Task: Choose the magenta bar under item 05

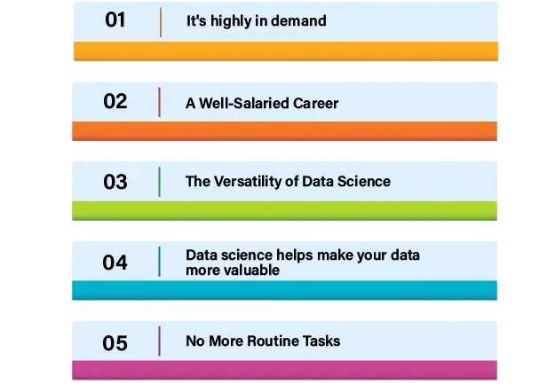Action: coord(285,370)
